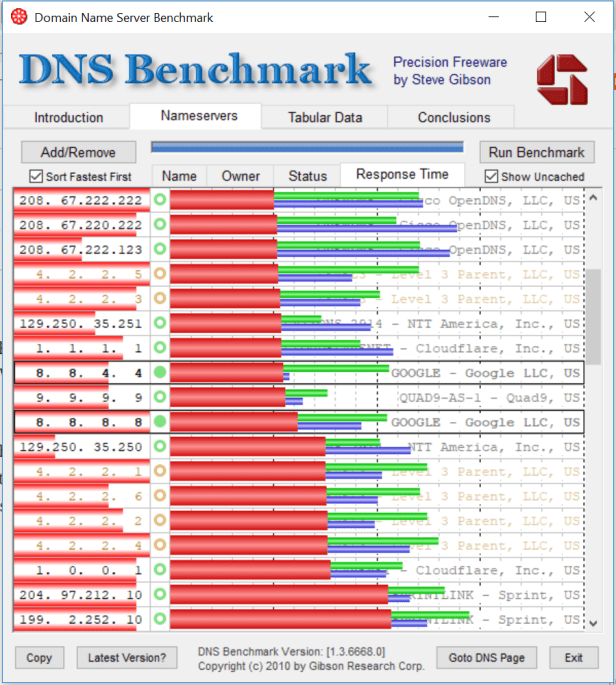This screenshot has width=616, height=685.
Task: Click the server list scrollbar thumb
Action: (x=593, y=317)
